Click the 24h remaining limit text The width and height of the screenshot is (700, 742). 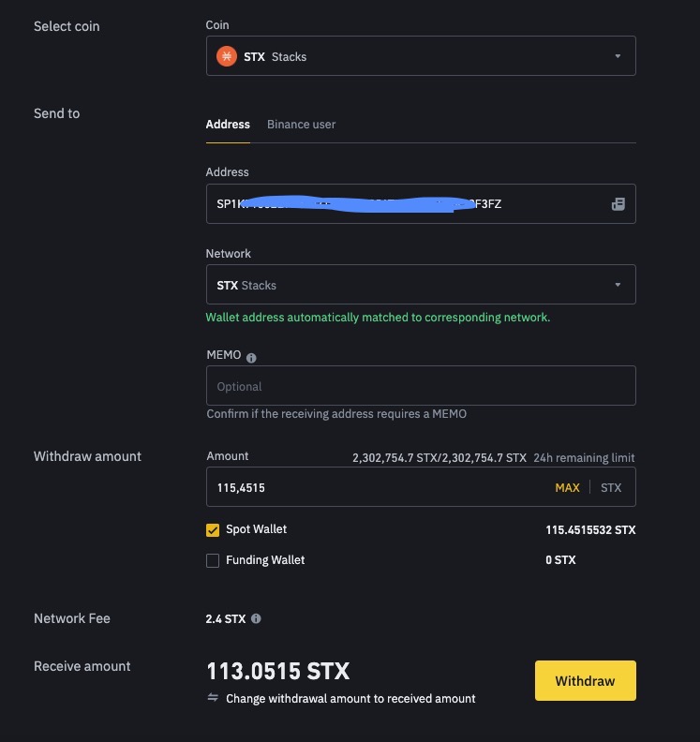tap(584, 458)
